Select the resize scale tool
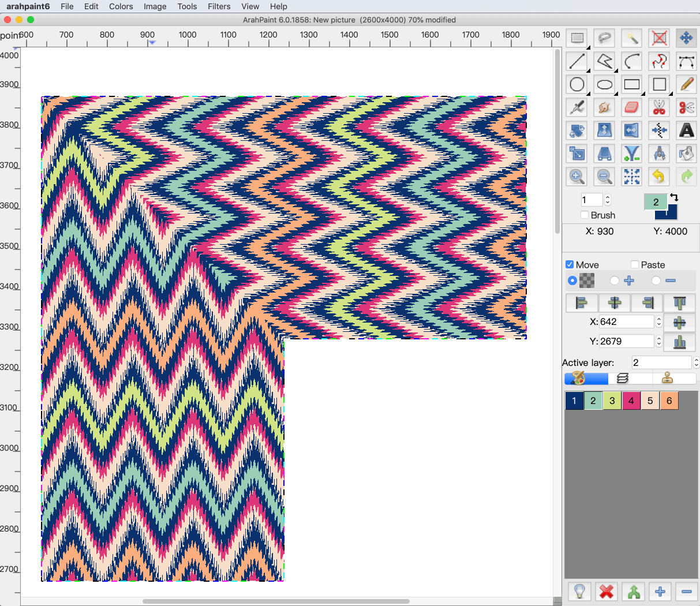The width and height of the screenshot is (700, 606). 577,154
